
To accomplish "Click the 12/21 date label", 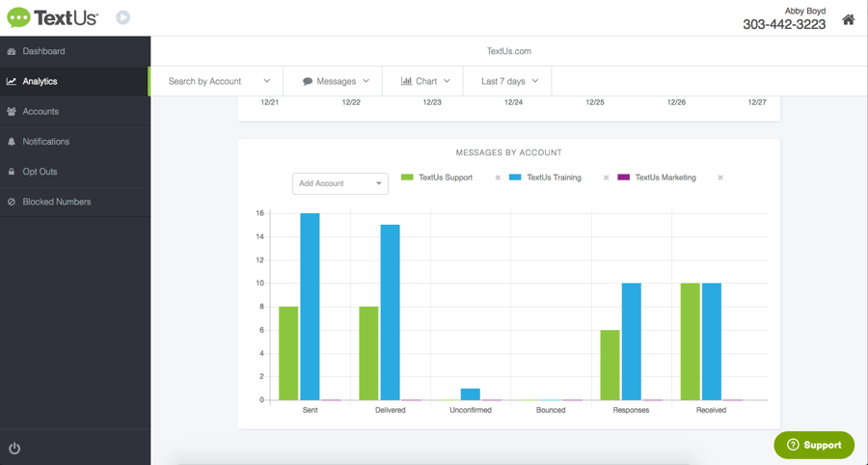I will (x=270, y=102).
